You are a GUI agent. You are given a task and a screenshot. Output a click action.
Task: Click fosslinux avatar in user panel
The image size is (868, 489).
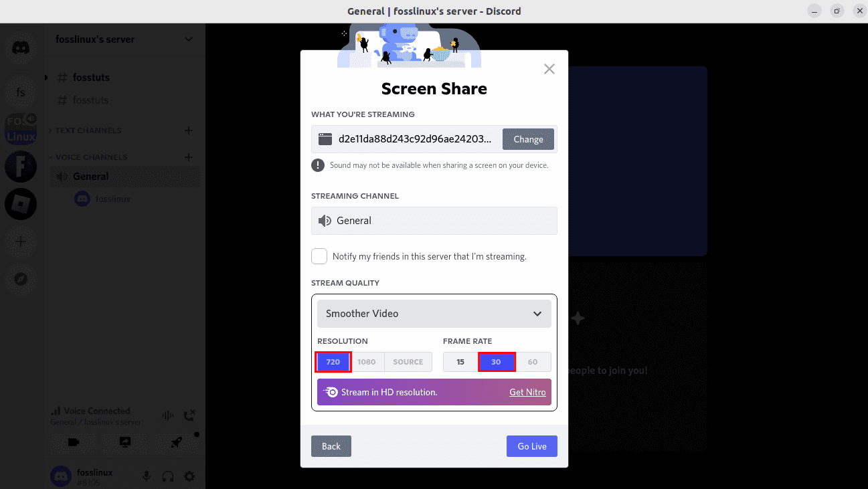pyautogui.click(x=61, y=476)
